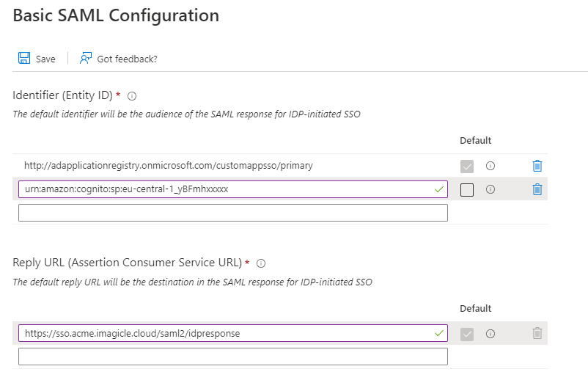The image size is (588, 391).
Task: Click info icon beside adapplicationregistry default checkbox
Action: click(490, 166)
